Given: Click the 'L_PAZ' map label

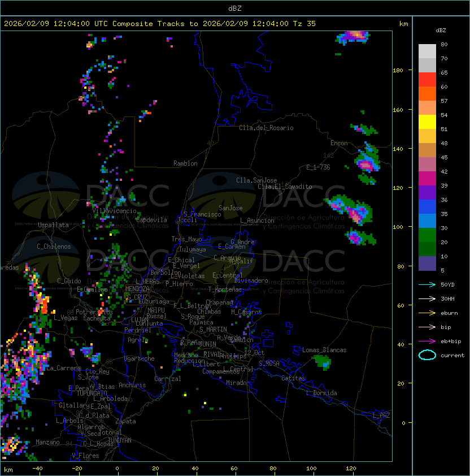Looking at the screenshot, I should click(x=381, y=416).
